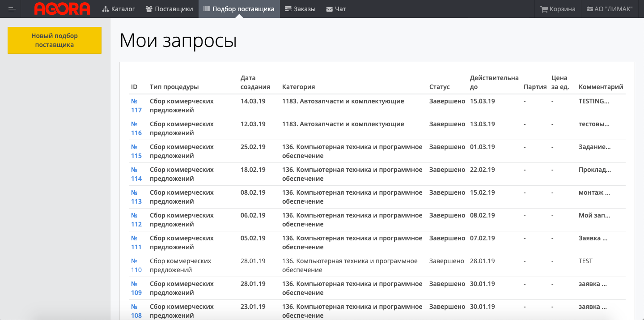Open request № 112
Image resolution: width=644 pixels, height=320 pixels.
point(136,220)
